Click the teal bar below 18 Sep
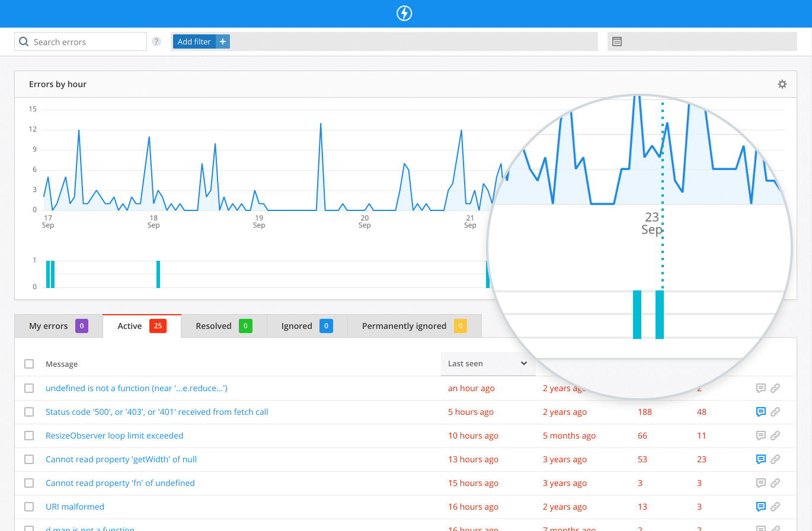 pyautogui.click(x=158, y=274)
